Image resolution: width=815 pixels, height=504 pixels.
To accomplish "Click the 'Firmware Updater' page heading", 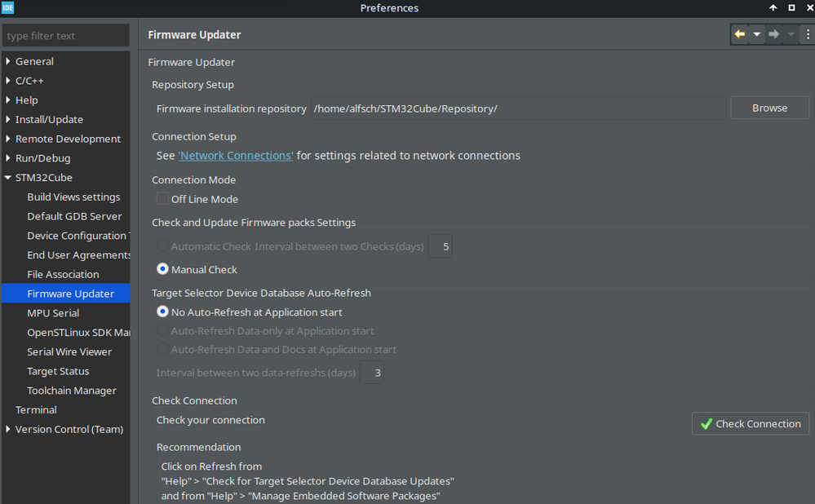I will tap(194, 35).
